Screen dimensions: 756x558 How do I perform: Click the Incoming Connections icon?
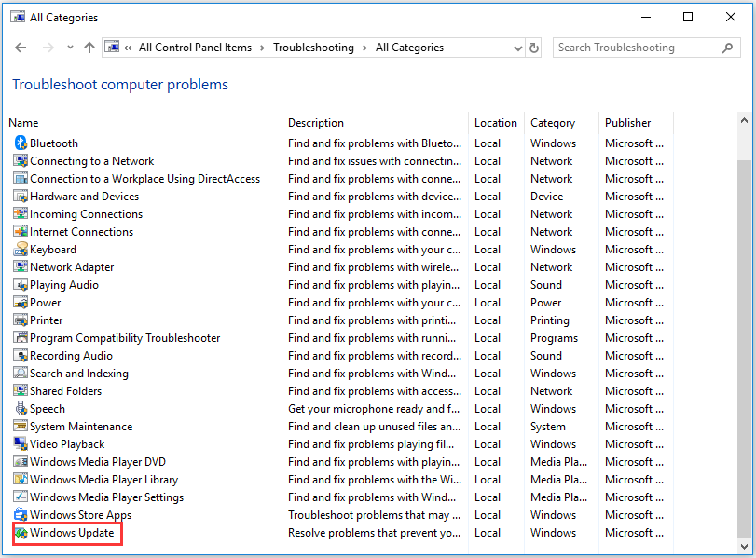(x=21, y=213)
